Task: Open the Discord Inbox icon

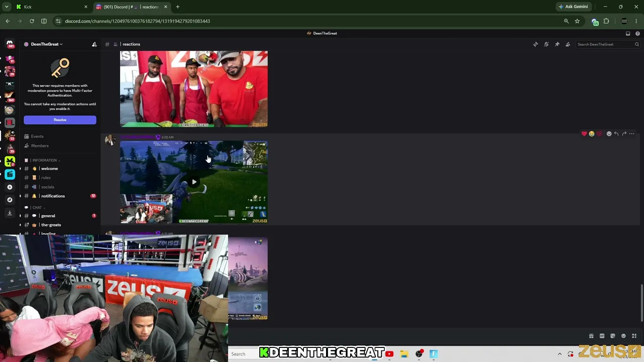Action: coord(628,33)
